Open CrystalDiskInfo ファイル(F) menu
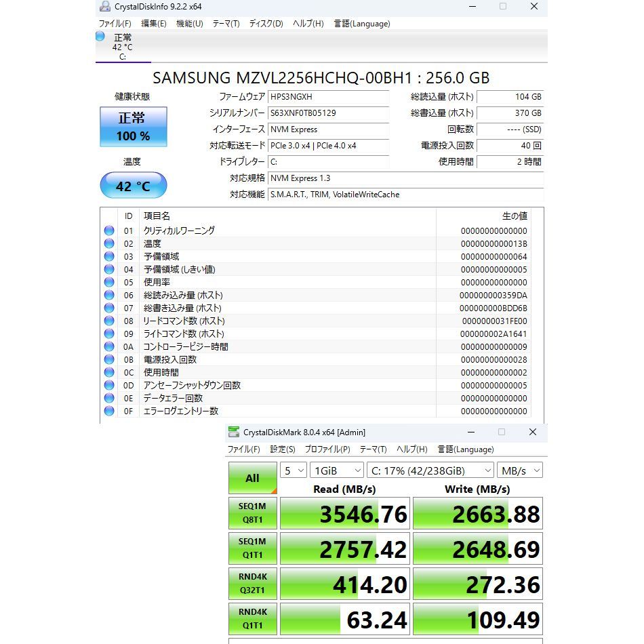 coord(115,24)
